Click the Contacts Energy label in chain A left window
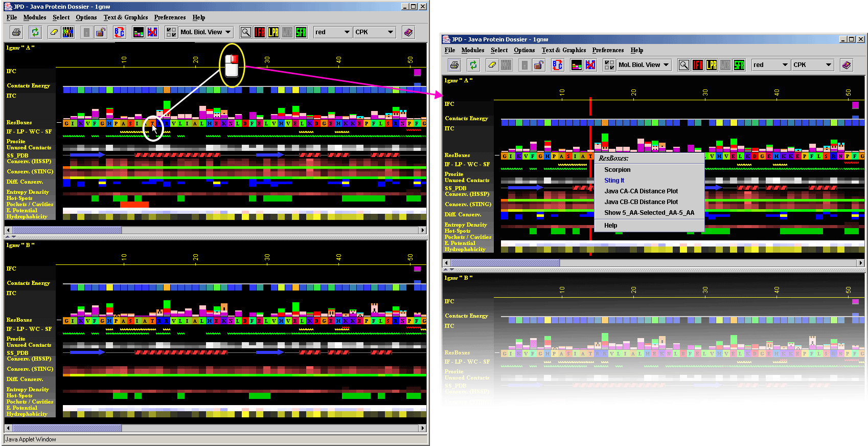This screenshot has width=868, height=446. 29,86
